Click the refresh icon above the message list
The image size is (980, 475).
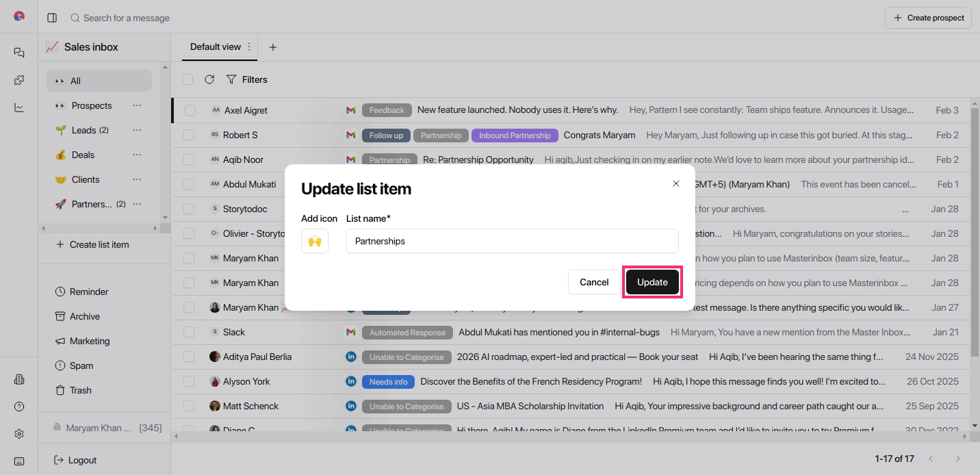[209, 79]
